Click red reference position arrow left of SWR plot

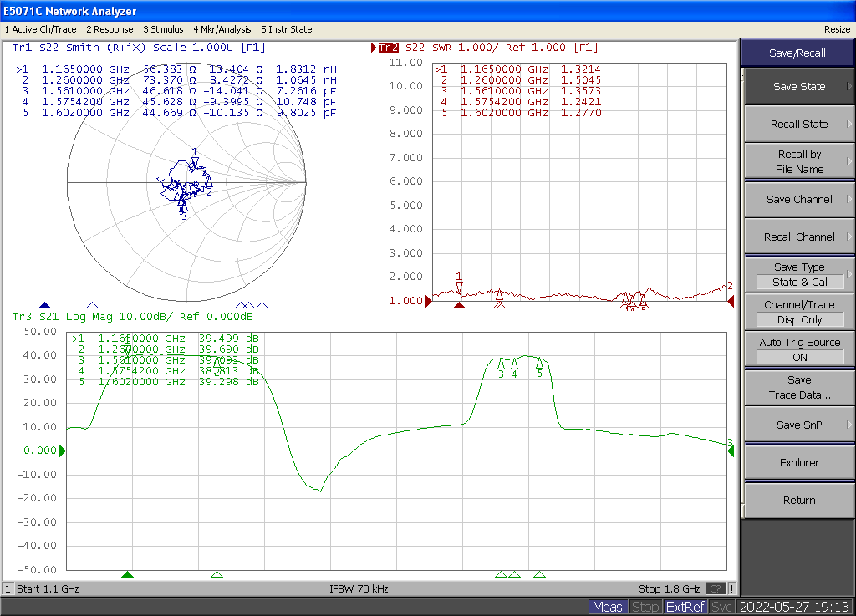pyautogui.click(x=429, y=301)
